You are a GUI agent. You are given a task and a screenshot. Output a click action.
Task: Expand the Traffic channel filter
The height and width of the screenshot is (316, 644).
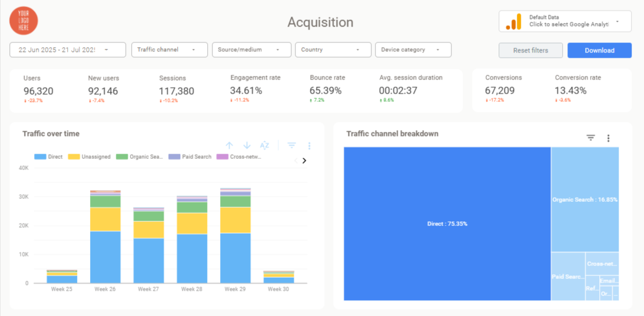(x=170, y=49)
